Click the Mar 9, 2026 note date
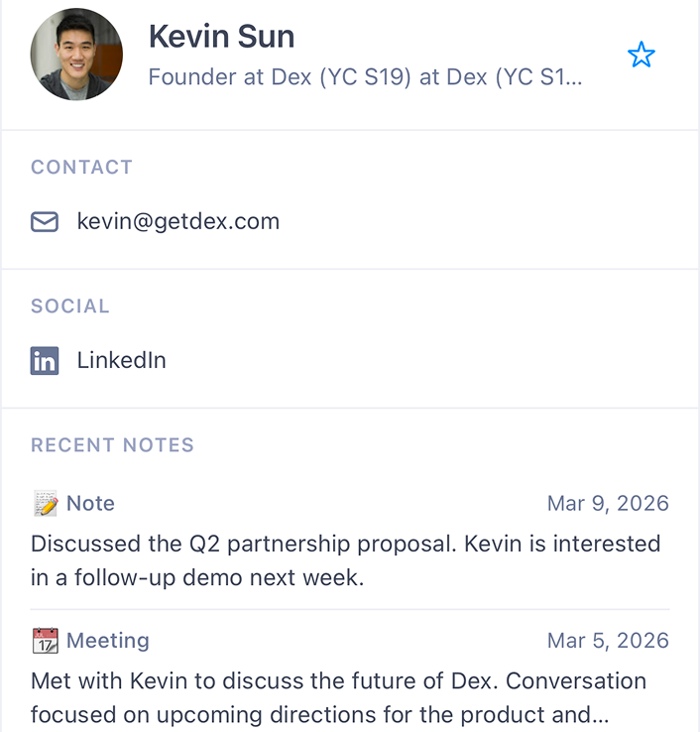This screenshot has width=700, height=732. 608,504
